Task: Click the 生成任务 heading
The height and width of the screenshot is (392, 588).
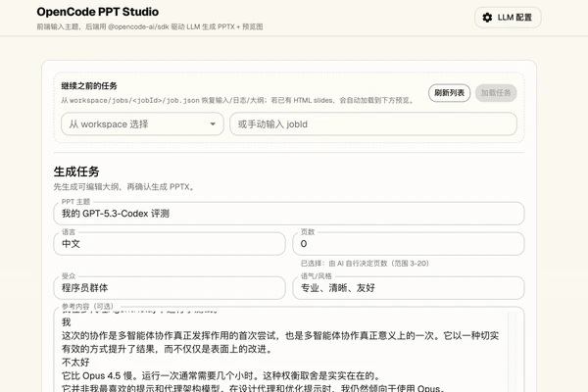Action: pyautogui.click(x=76, y=171)
